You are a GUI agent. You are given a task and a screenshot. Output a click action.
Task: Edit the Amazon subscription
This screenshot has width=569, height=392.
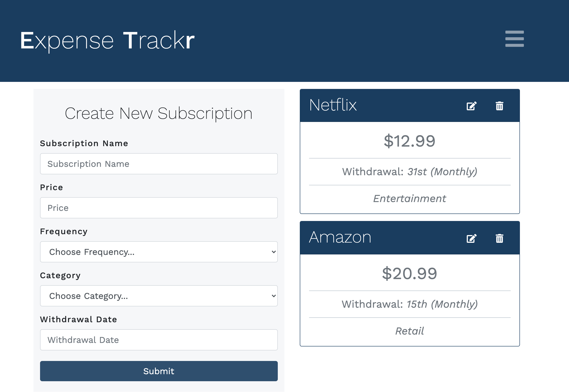[x=471, y=238]
